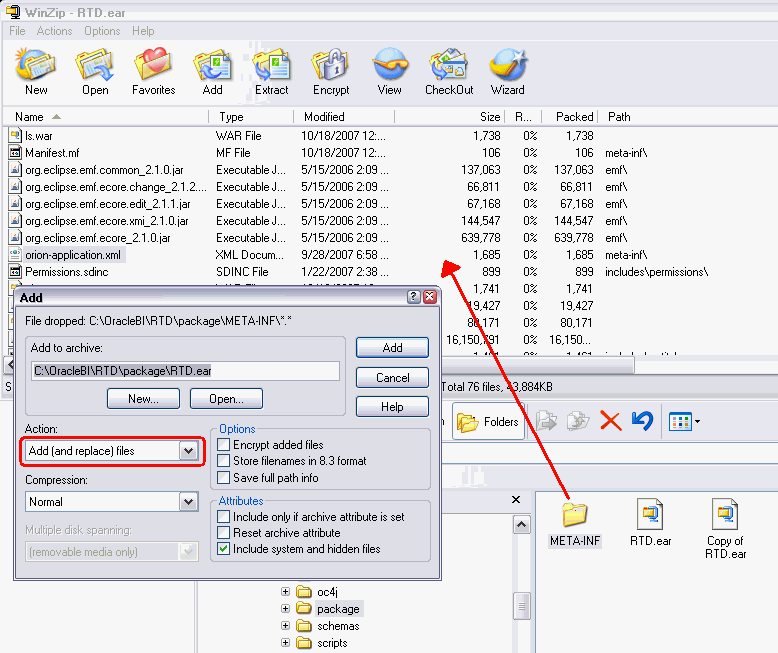Screen dimensions: 778x653
Task: Open the Compression dropdown arrow
Action: coord(189,502)
